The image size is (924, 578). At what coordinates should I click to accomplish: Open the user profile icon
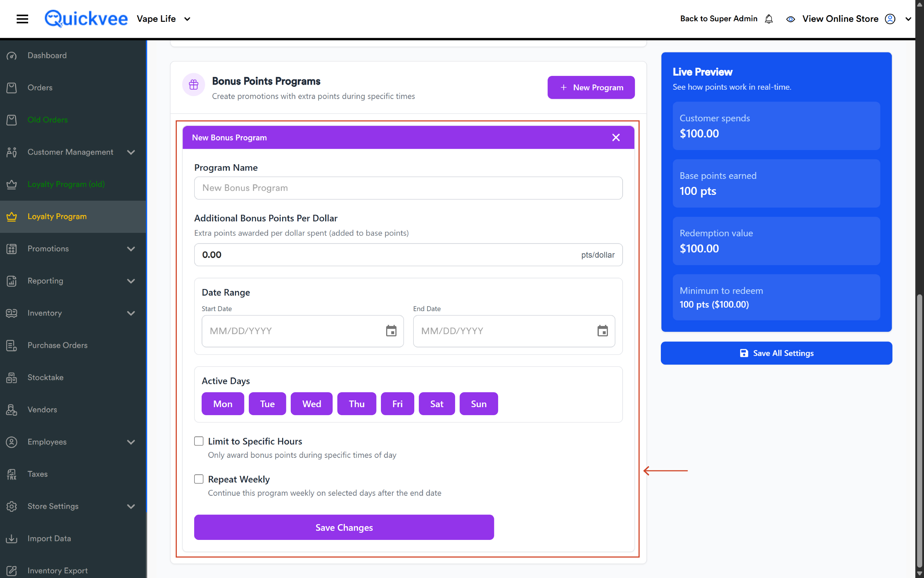pos(890,19)
